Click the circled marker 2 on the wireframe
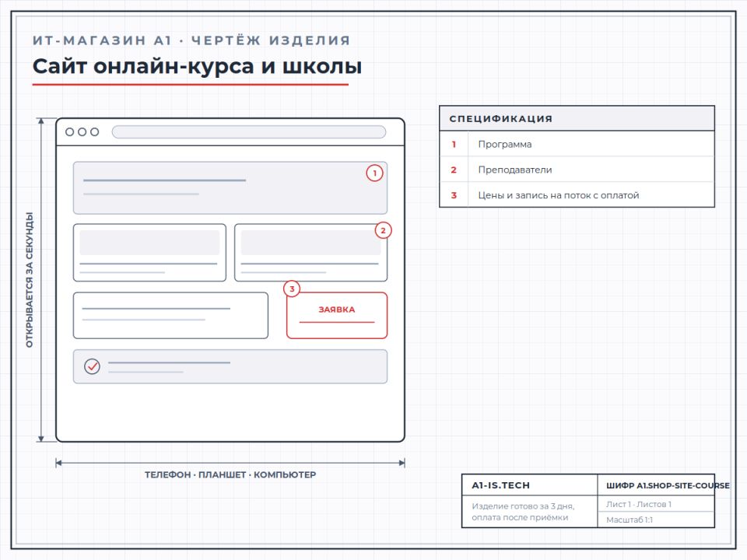Screen dimensions: 747x560 point(383,230)
